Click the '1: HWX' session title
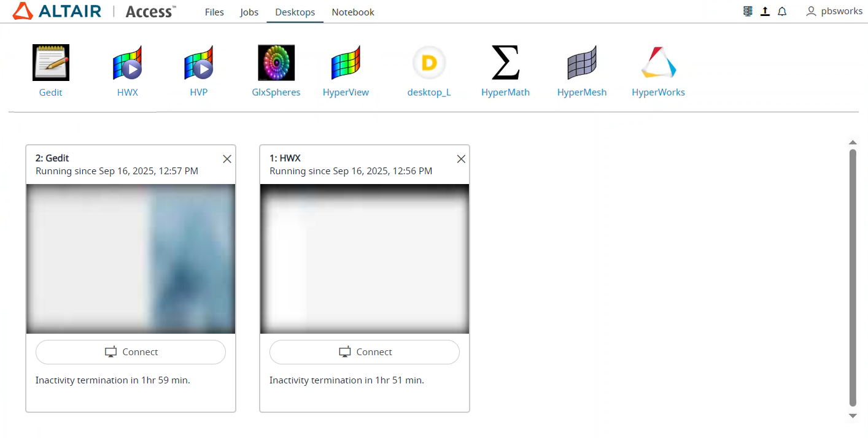This screenshot has width=868, height=438. [x=285, y=158]
